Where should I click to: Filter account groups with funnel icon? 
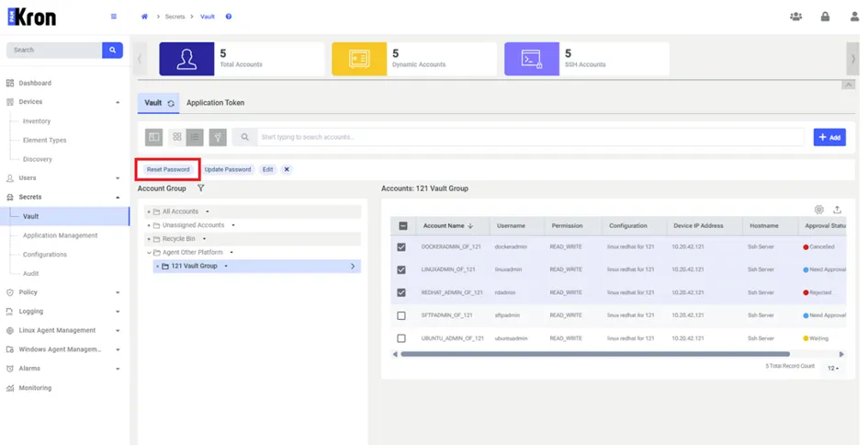(x=201, y=188)
